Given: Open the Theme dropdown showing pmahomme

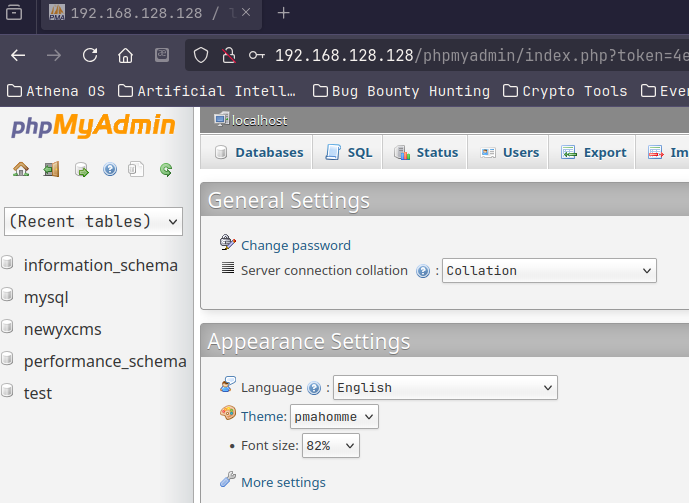Looking at the screenshot, I should [x=334, y=417].
